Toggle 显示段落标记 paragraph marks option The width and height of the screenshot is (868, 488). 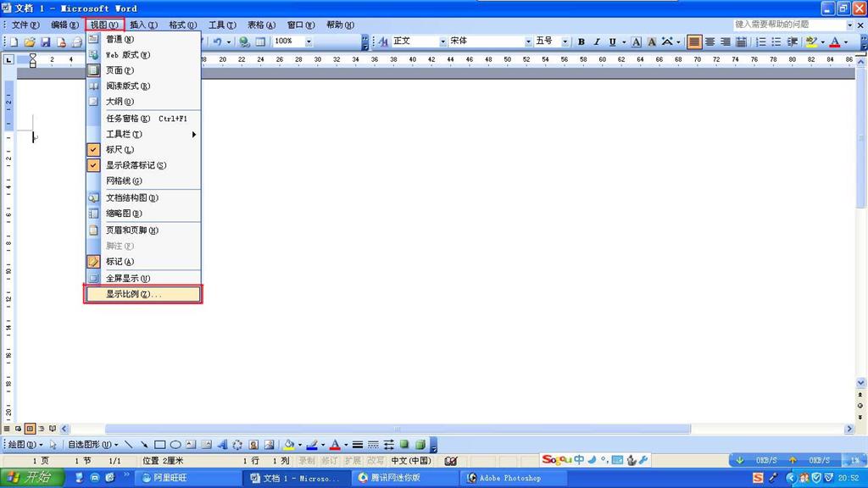pos(136,166)
